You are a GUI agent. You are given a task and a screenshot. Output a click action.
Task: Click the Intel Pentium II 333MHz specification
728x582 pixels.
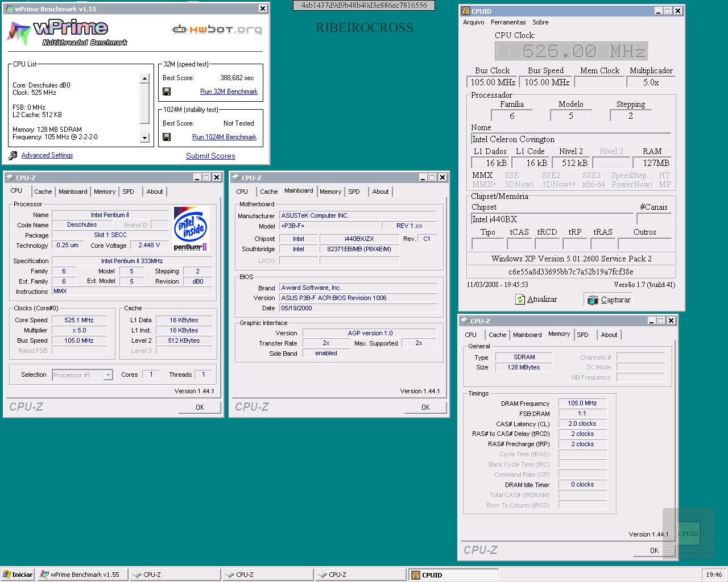pyautogui.click(x=132, y=261)
